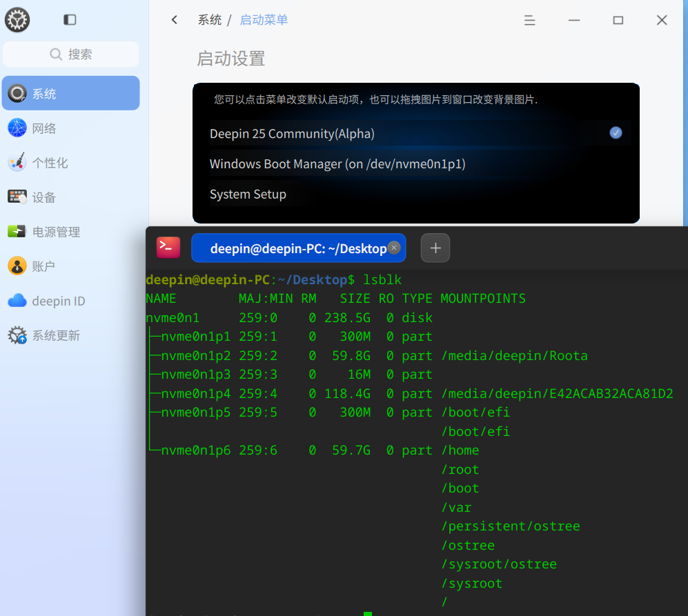
Task: Close the ~/Desktop terminal tab
Action: 394,248
